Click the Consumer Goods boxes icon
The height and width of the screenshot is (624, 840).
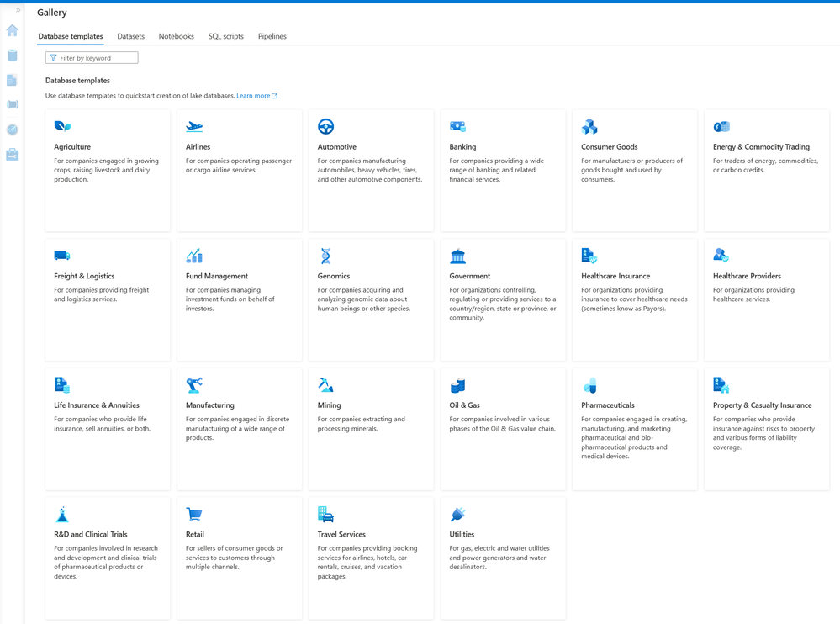(x=589, y=126)
